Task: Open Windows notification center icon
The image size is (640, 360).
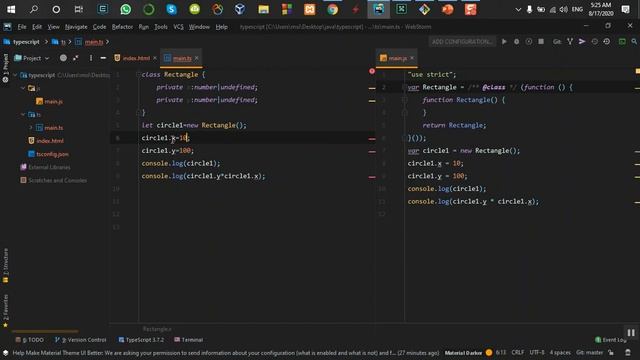Action: point(626,9)
